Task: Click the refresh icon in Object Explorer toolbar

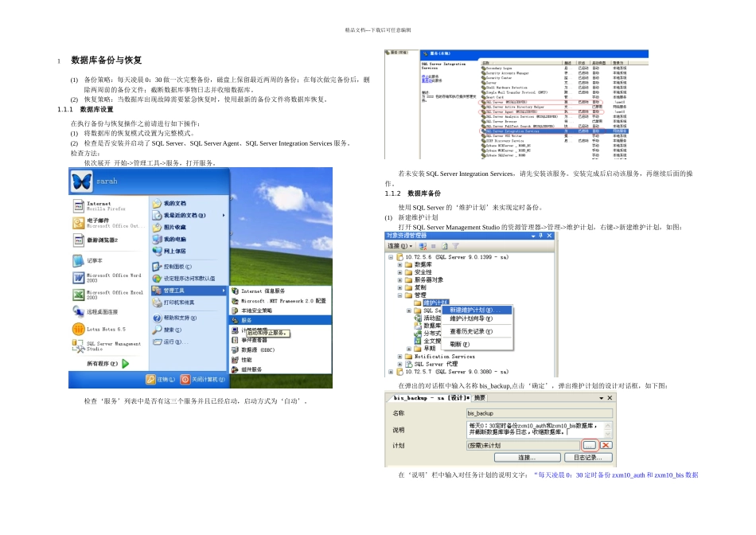Action: [x=445, y=246]
